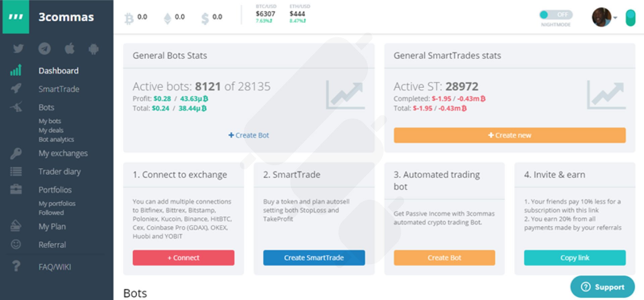Click the 3commas logo icon
Image resolution: width=644 pixels, height=300 pixels.
16,17
